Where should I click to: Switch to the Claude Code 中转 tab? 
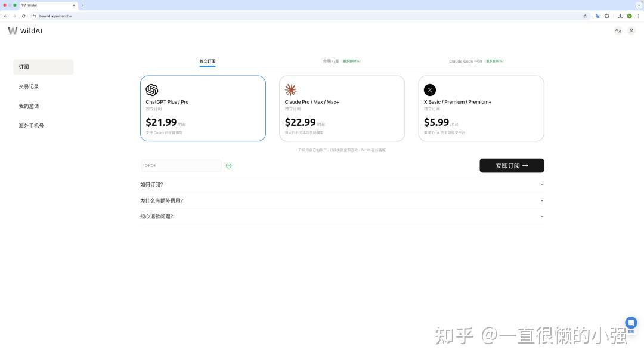point(476,61)
